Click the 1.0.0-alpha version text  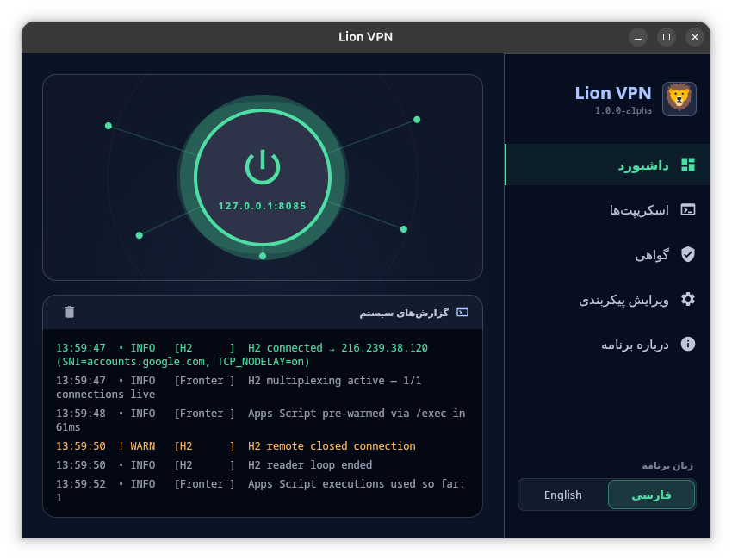[x=623, y=110]
